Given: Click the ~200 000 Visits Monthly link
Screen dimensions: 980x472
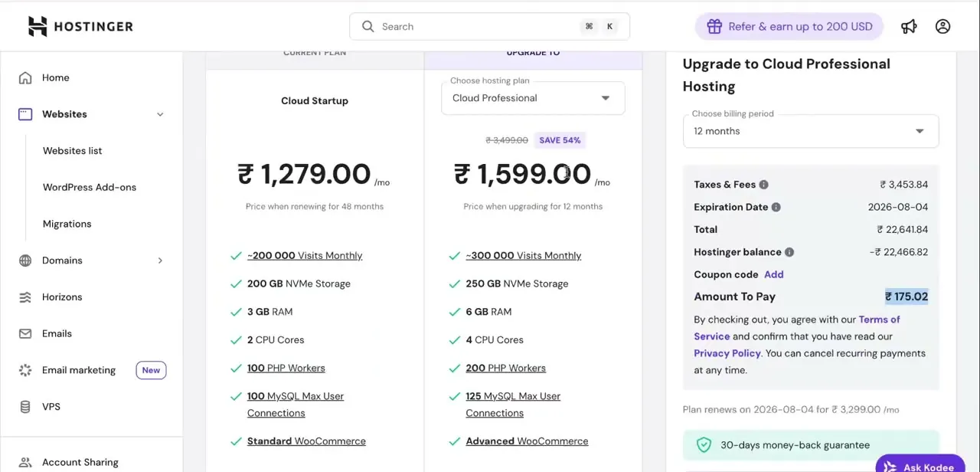Looking at the screenshot, I should click(305, 256).
